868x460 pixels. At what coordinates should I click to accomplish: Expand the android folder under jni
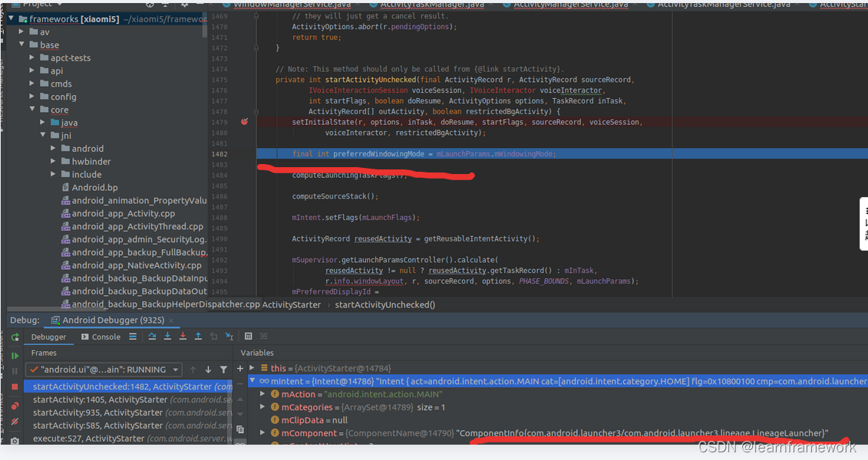click(53, 148)
